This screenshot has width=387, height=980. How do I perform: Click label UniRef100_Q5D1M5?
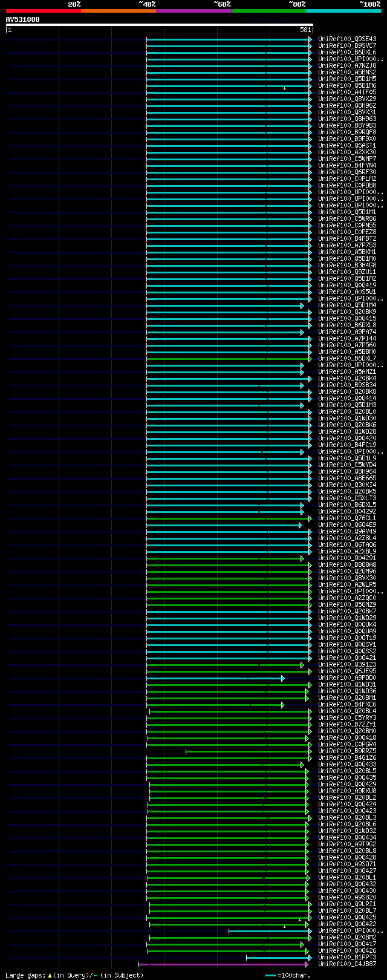pyautogui.click(x=347, y=79)
